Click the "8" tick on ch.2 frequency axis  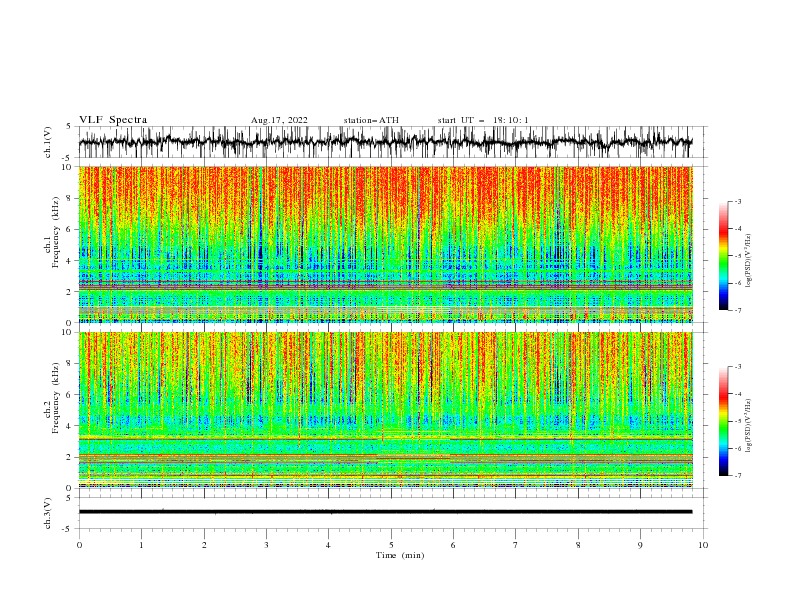(x=70, y=364)
